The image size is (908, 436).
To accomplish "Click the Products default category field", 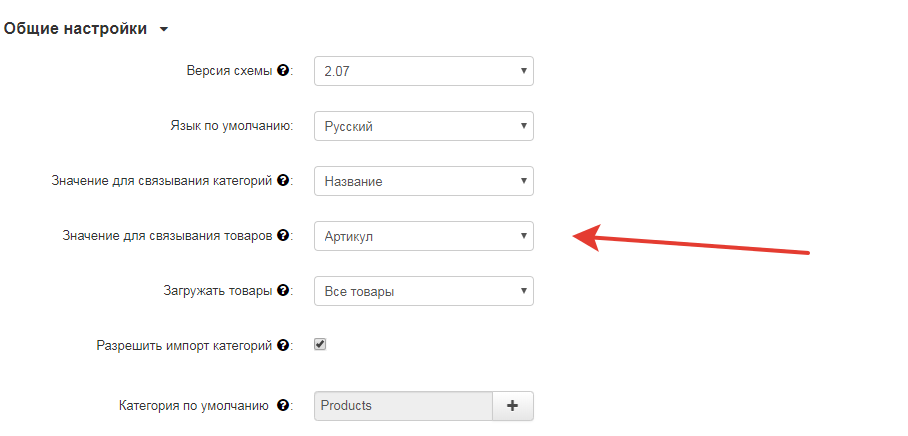I will click(404, 406).
